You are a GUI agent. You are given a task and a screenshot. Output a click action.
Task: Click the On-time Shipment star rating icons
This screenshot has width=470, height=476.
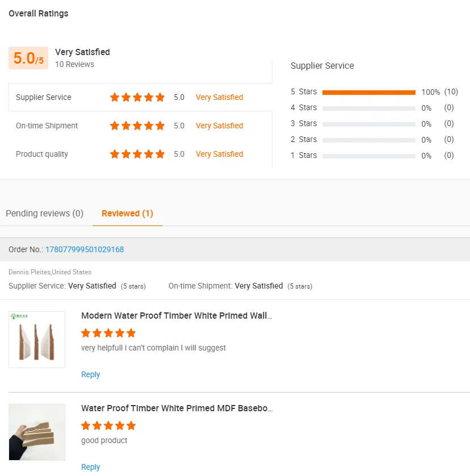(137, 126)
